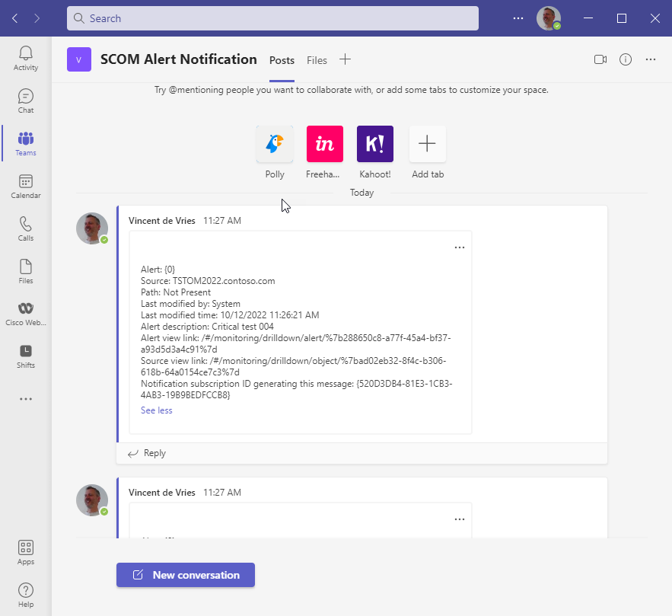Screen dimensions: 672x616
Task: Open the Polly app tab tile
Action: click(275, 145)
